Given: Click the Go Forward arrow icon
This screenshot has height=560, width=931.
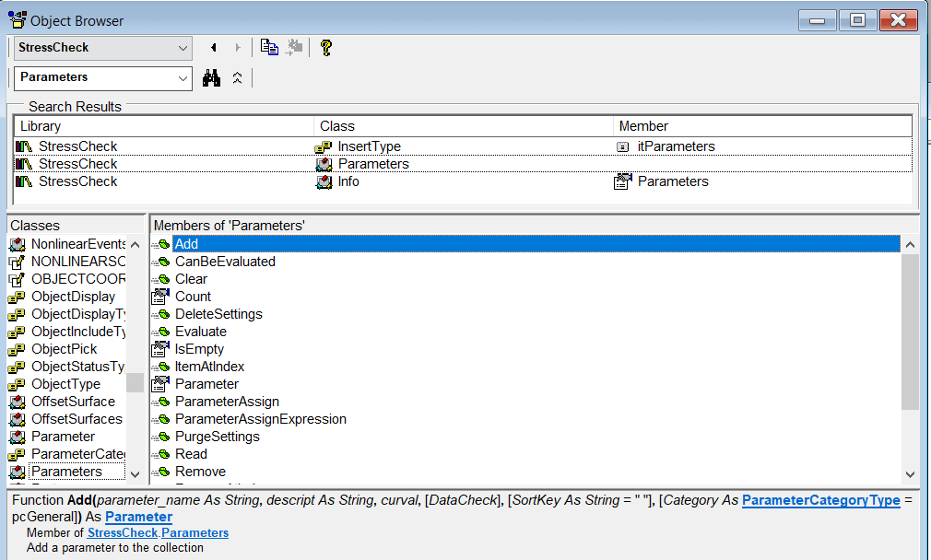Looking at the screenshot, I should (238, 48).
